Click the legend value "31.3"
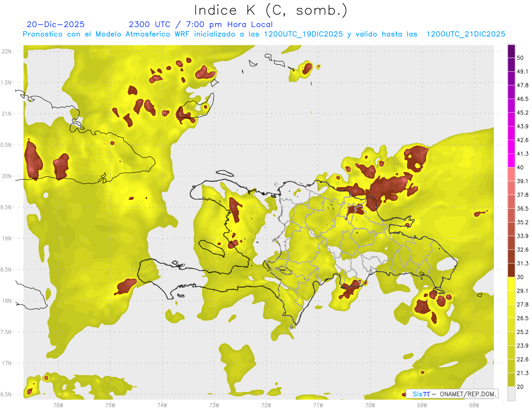The height and width of the screenshot is (411, 532). tap(523, 264)
